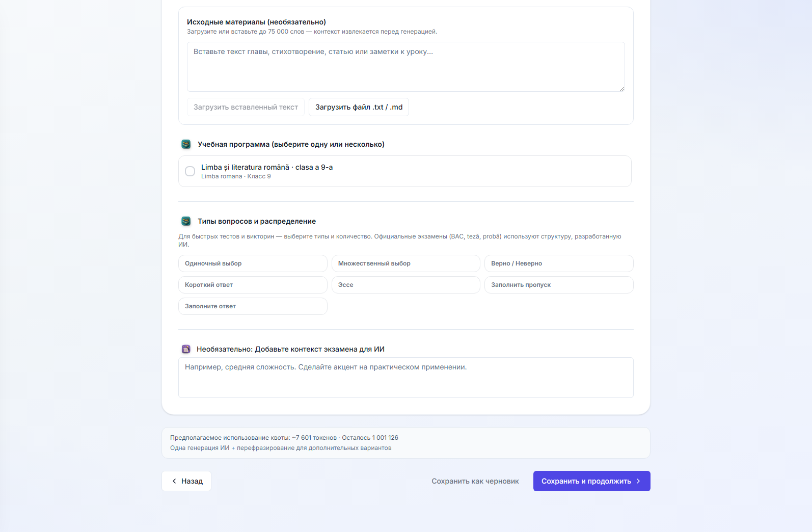Screen dimensions: 812x532
Task: Choose the Заполнить пропуск question type
Action: click(559, 285)
